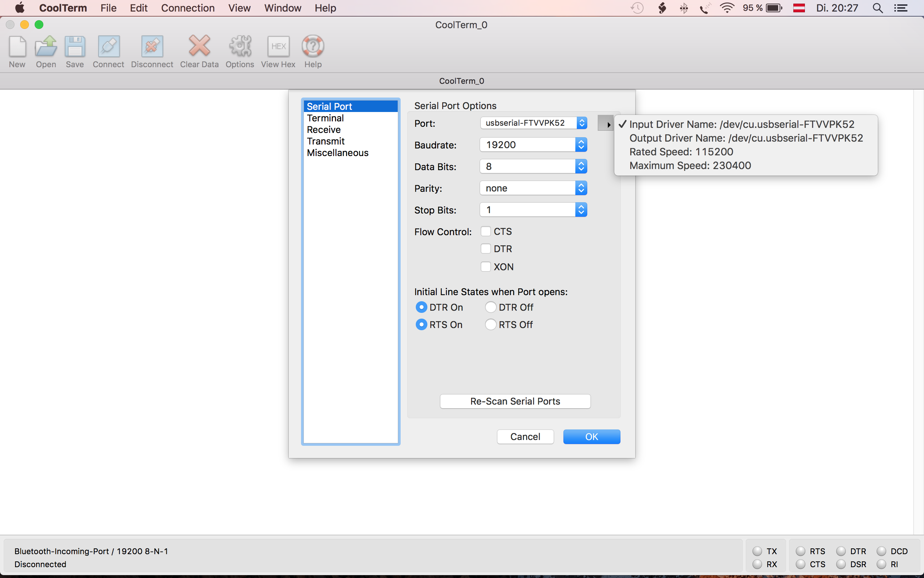This screenshot has height=578, width=924.
Task: Select Receive in options category list
Action: click(350, 130)
